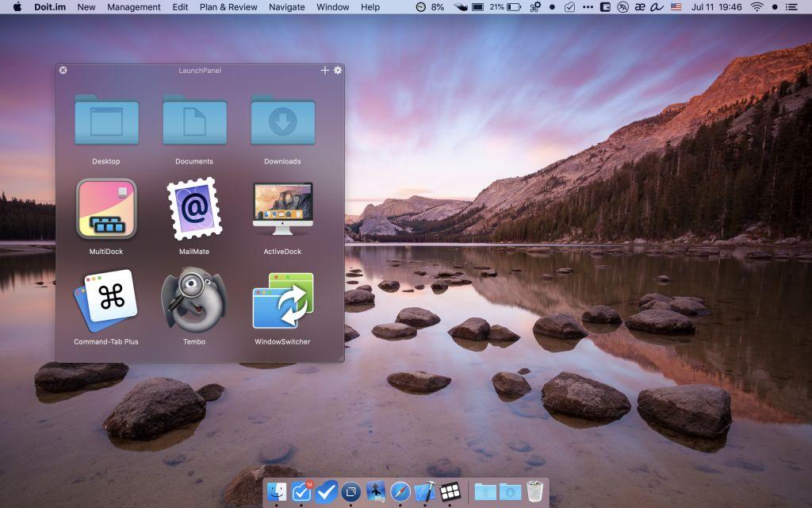Open LaunchPanel settings gear
This screenshot has width=812, height=508.
point(338,70)
